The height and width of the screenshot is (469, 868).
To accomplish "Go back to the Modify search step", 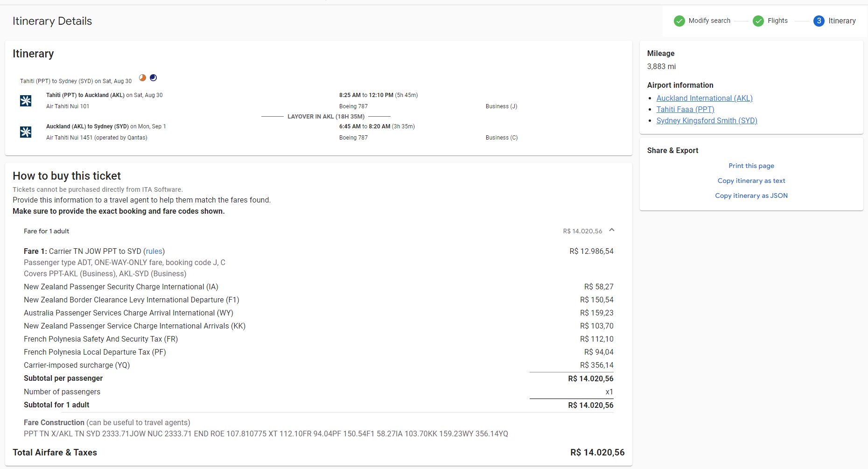I will coord(709,21).
